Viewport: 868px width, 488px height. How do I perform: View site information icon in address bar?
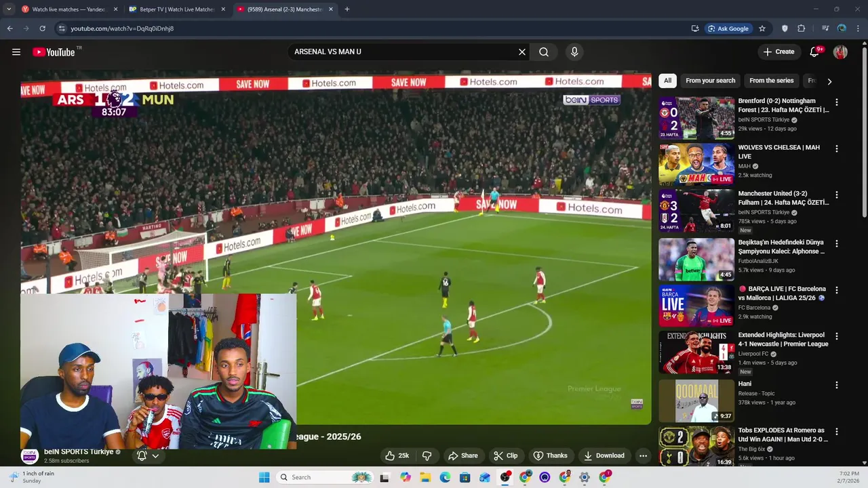pyautogui.click(x=62, y=28)
